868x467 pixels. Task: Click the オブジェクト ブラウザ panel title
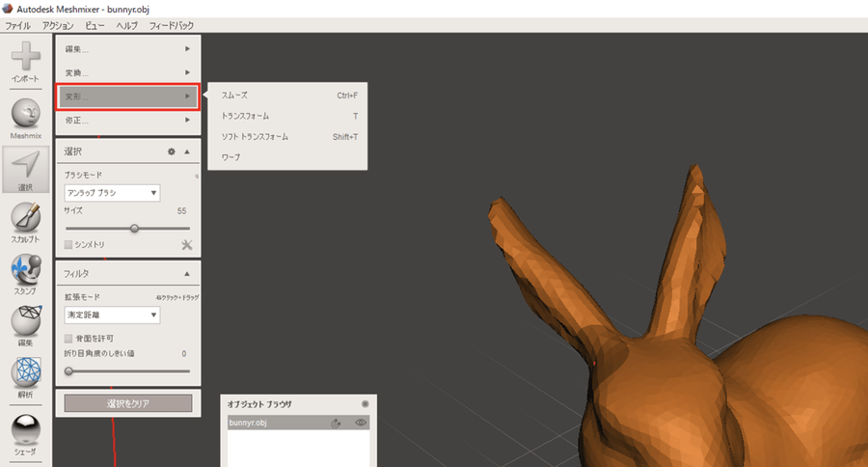[x=259, y=404]
